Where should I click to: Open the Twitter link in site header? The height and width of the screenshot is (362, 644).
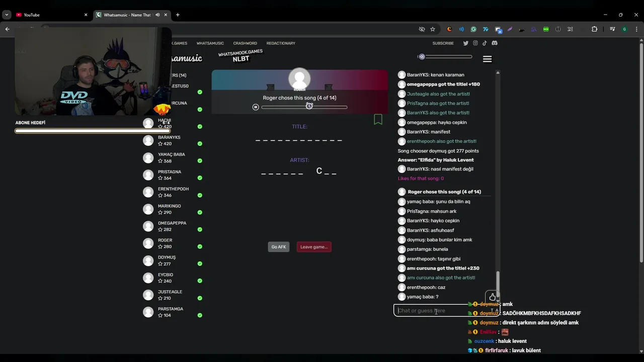tap(466, 43)
